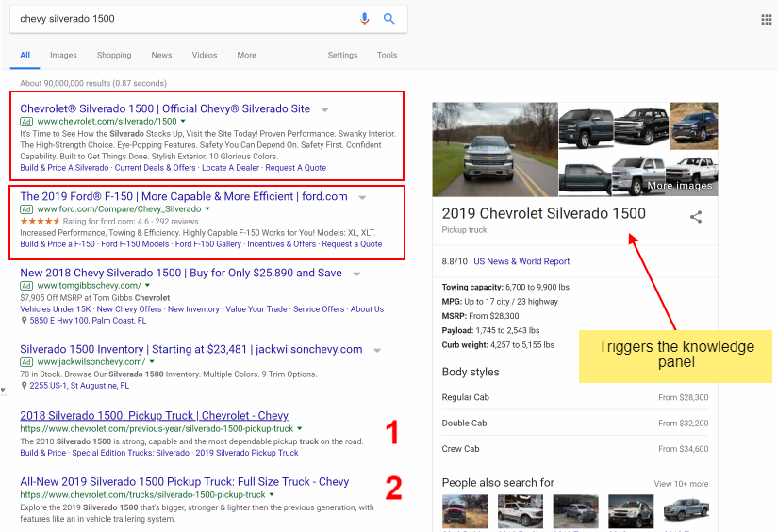
Task: Expand dropdown beside Silverado 1500 Inventory title
Action: tap(377, 350)
